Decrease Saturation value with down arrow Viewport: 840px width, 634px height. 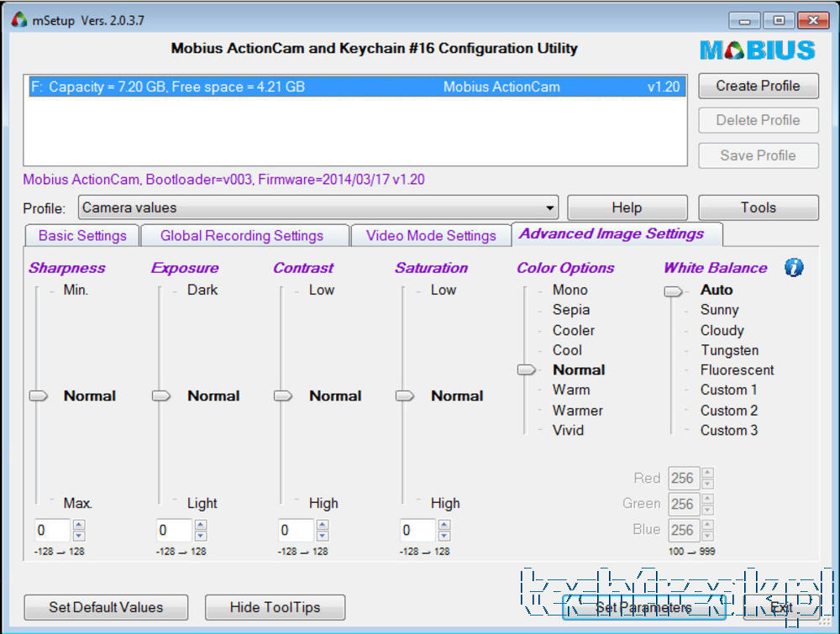tap(444, 536)
